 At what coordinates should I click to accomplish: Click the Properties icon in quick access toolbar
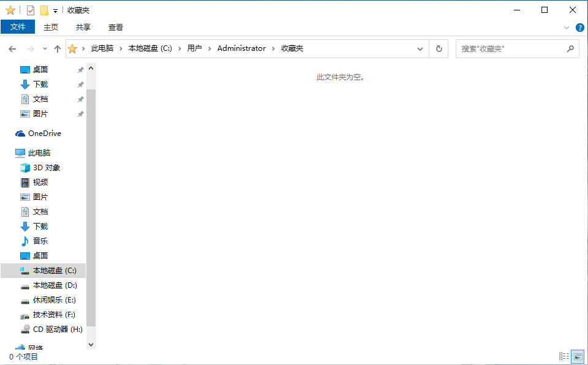click(x=31, y=10)
